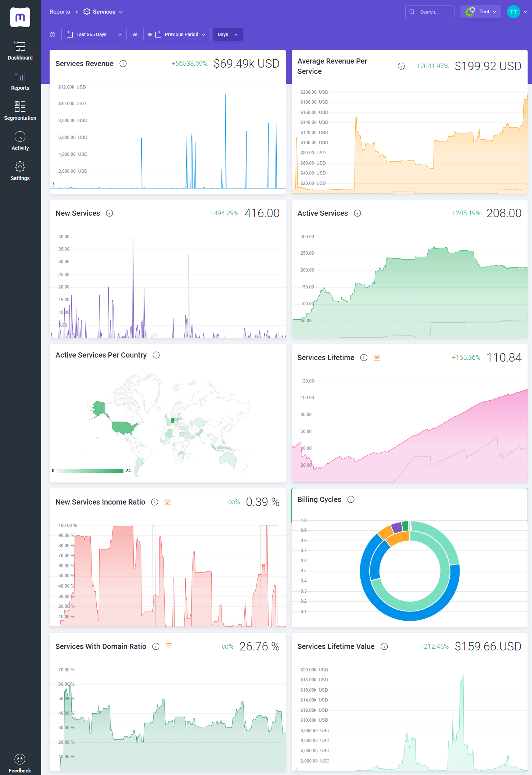Show info for Services With Domain Ratio
This screenshot has width=532, height=775.
click(156, 646)
